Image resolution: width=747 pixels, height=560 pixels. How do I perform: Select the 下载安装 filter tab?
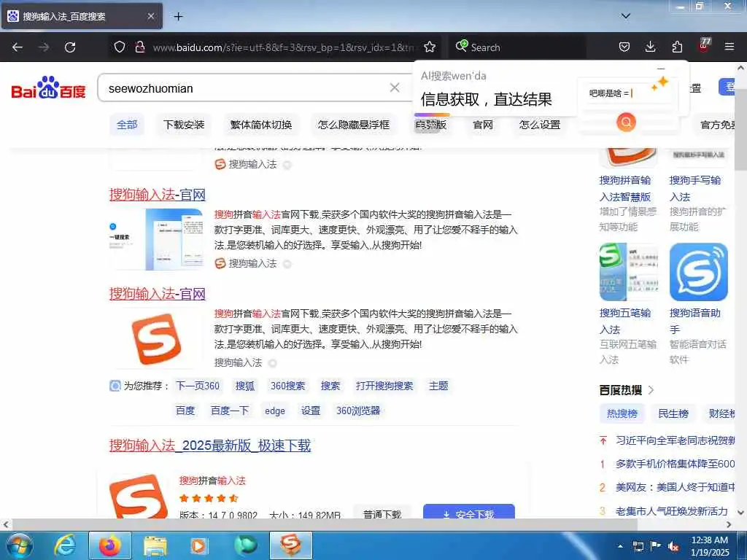point(183,125)
